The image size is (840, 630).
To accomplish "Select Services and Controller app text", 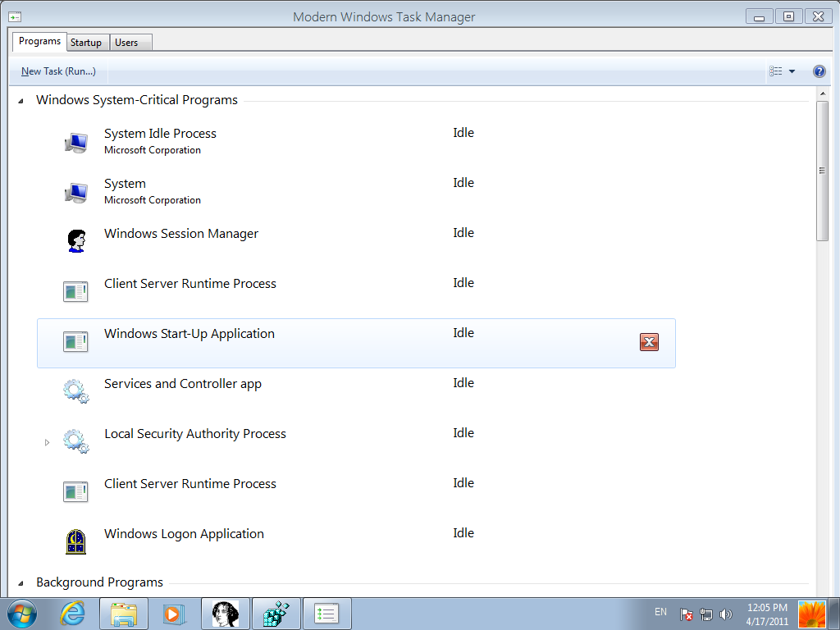I will 183,384.
